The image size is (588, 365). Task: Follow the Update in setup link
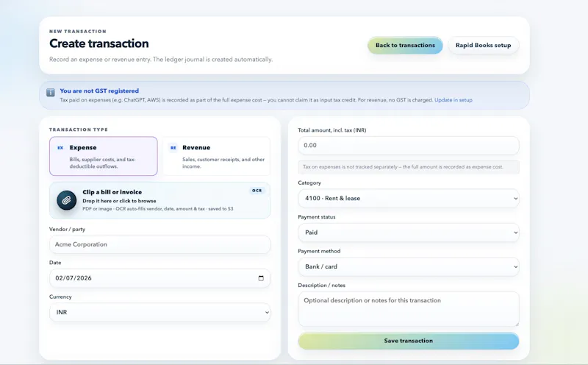[x=453, y=100]
